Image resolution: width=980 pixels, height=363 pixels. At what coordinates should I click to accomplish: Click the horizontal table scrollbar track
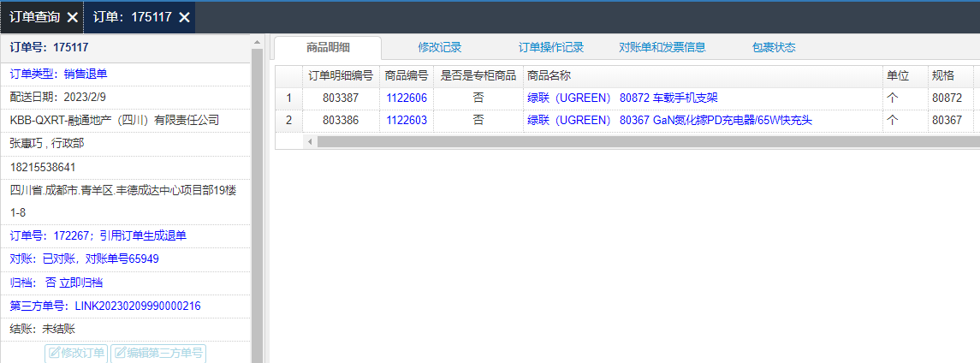pos(648,142)
